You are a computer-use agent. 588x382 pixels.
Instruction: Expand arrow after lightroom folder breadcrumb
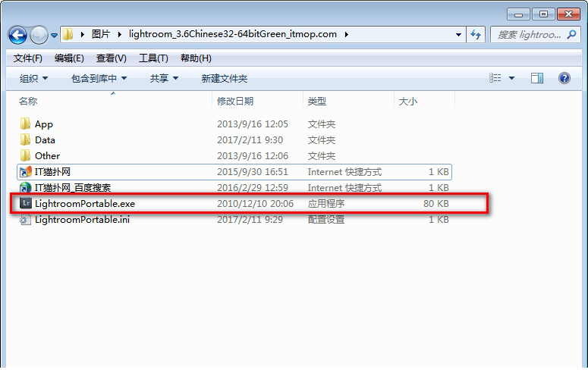(x=346, y=34)
